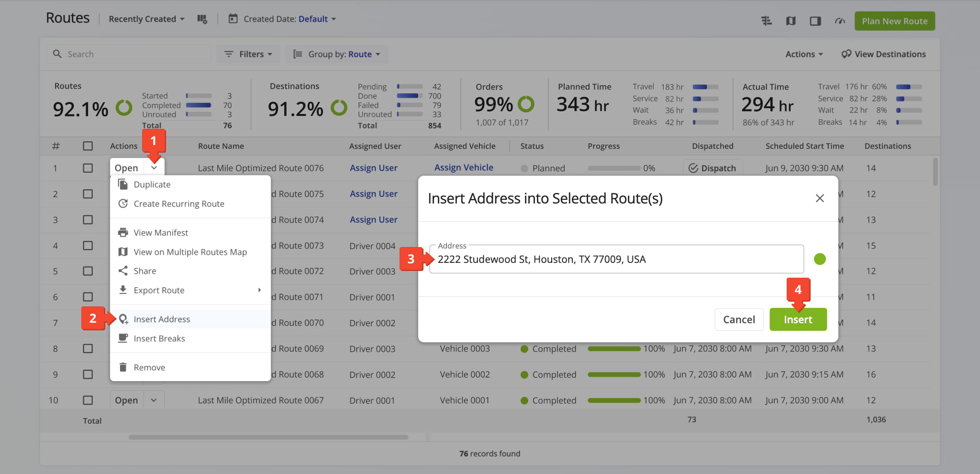Screen dimensions: 980x474
Task: Choose Insert Breaks from the context menu
Action: click(159, 338)
